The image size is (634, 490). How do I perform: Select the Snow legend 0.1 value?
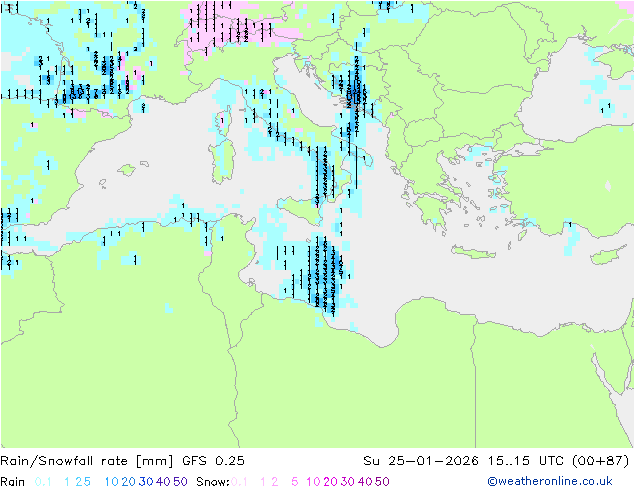coord(239,482)
